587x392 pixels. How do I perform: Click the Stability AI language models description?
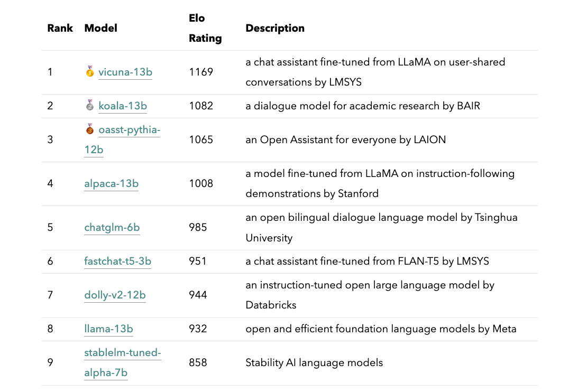pyautogui.click(x=314, y=362)
